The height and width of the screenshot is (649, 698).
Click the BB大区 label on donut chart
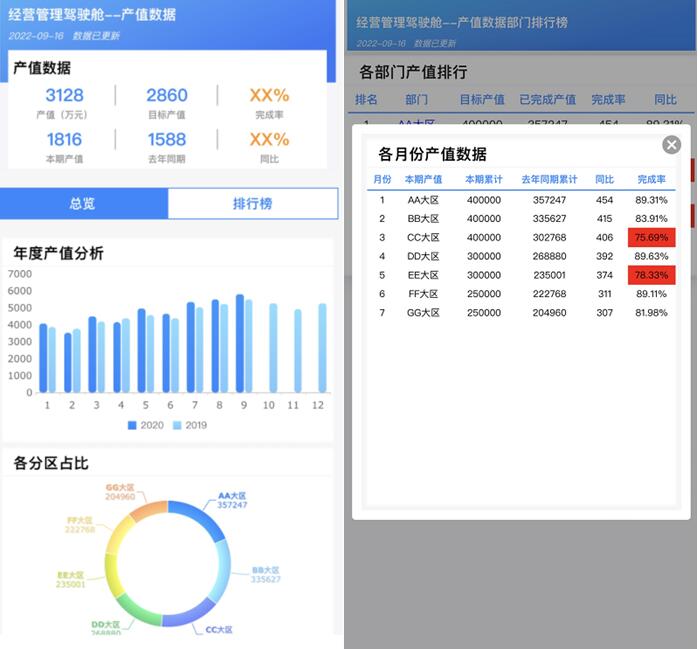pyautogui.click(x=265, y=573)
